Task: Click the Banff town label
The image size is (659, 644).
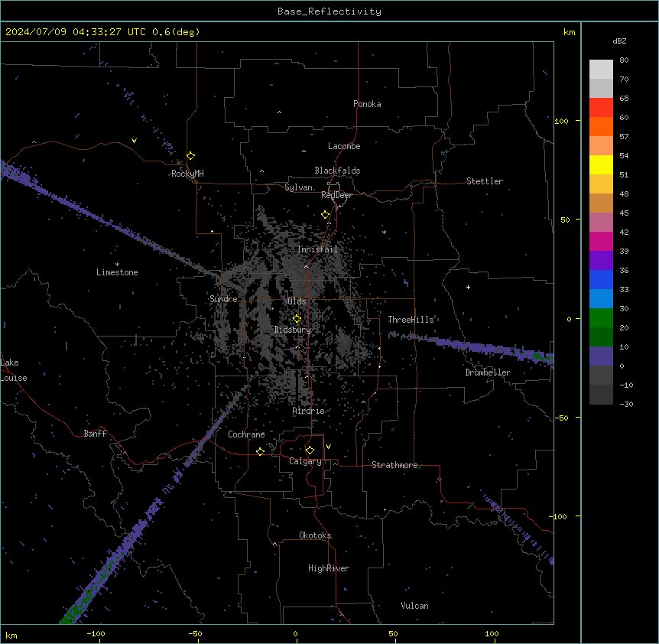Action: coord(95,434)
